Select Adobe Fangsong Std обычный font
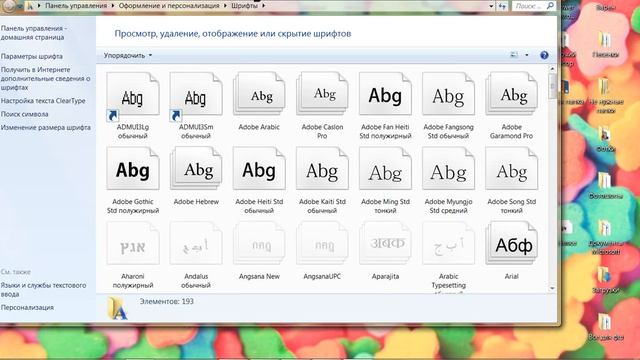640x360 pixels. 449,94
